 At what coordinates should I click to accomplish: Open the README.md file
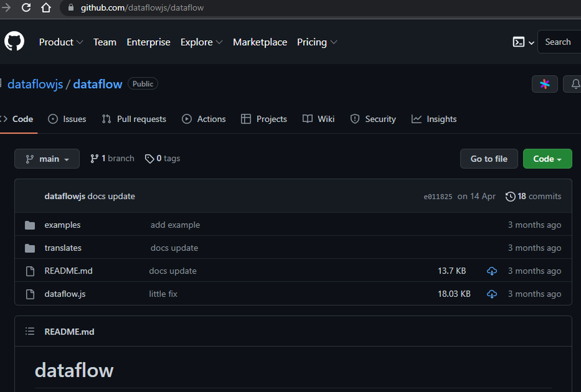[x=69, y=271]
